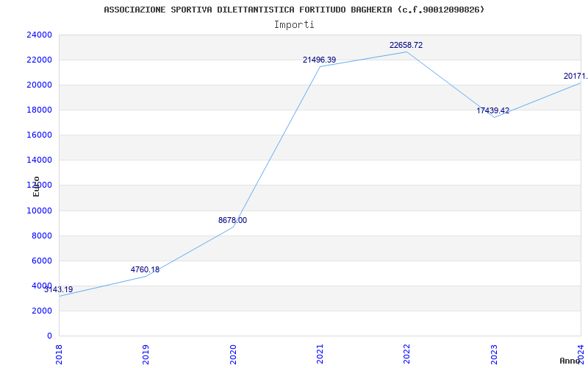The height and width of the screenshot is (368, 588).
Task: Click the 2019 x-axis label
Action: coord(146,354)
